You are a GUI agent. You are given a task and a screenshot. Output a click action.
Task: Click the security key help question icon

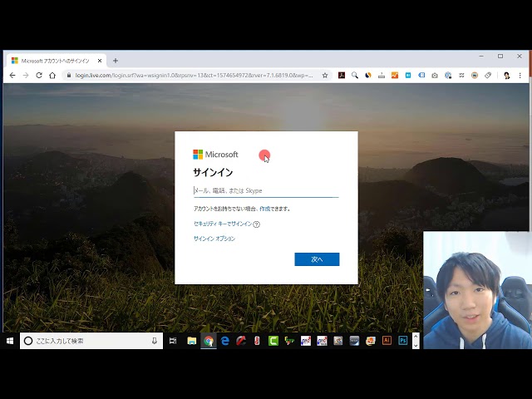(257, 224)
